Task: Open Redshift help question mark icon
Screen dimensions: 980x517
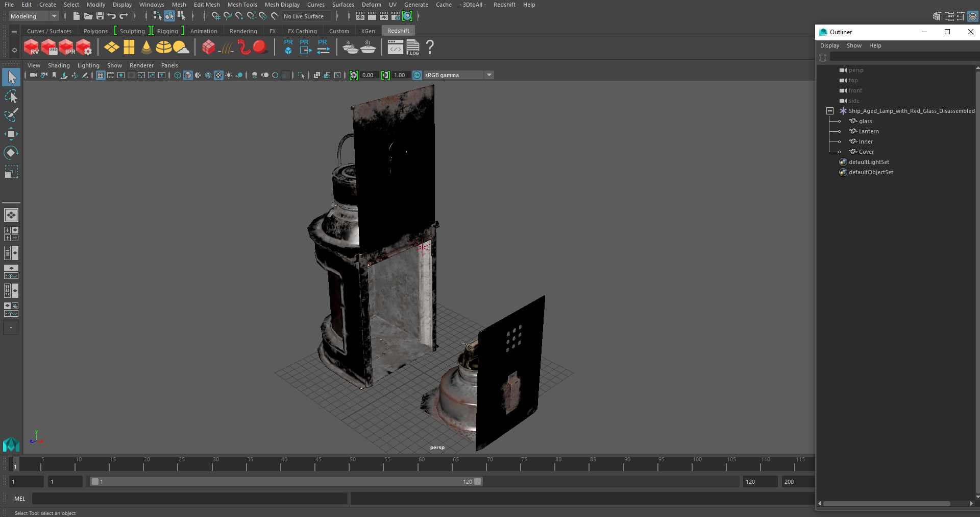Action: (430, 48)
